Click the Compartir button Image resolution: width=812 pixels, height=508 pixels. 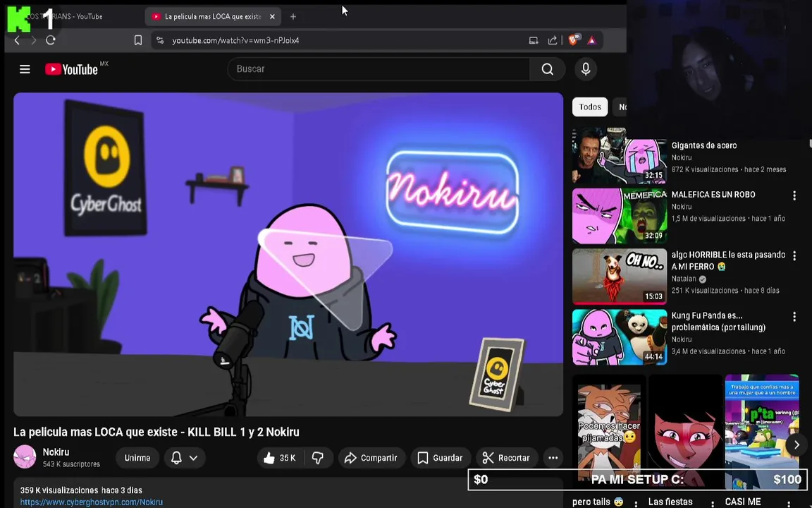click(371, 458)
